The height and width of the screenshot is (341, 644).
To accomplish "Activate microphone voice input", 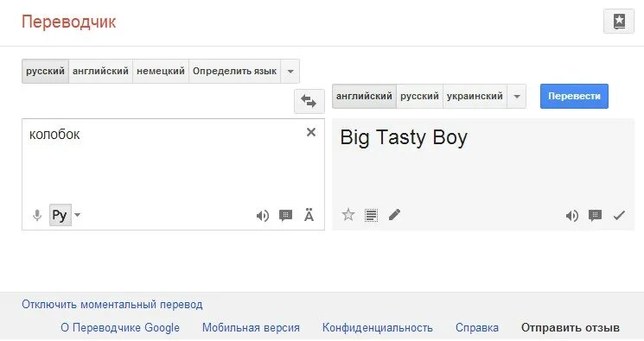I will point(37,215).
